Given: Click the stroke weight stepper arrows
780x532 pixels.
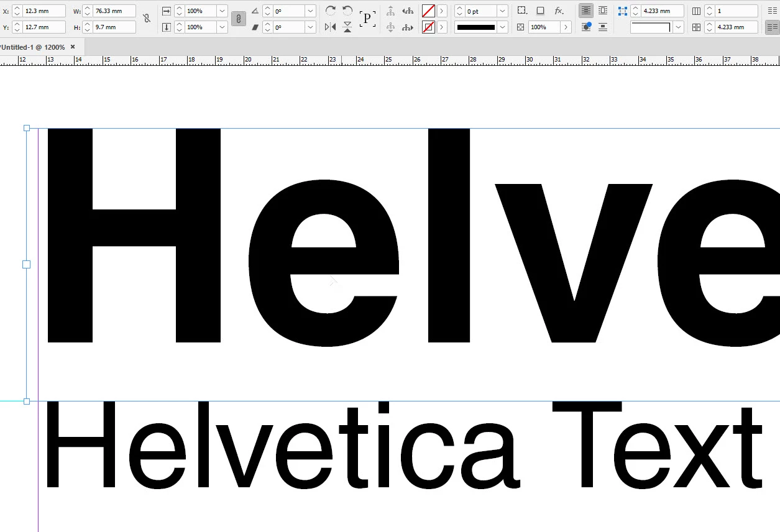Looking at the screenshot, I should click(460, 11).
